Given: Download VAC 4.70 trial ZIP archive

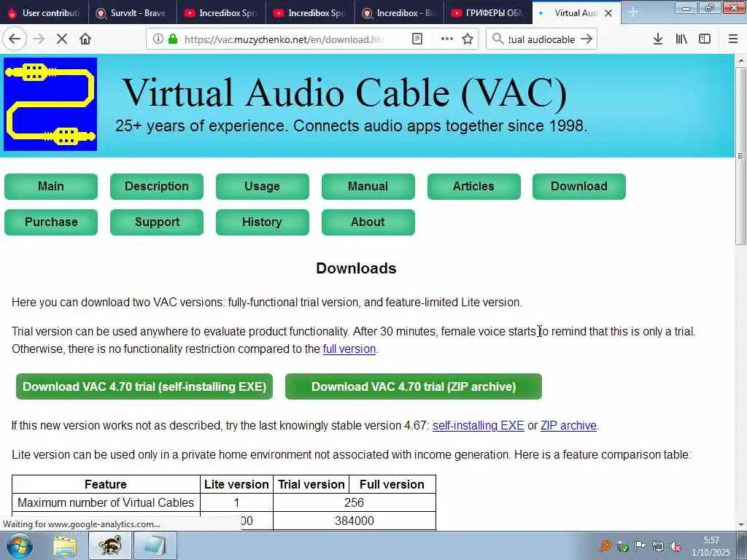Looking at the screenshot, I should (414, 386).
